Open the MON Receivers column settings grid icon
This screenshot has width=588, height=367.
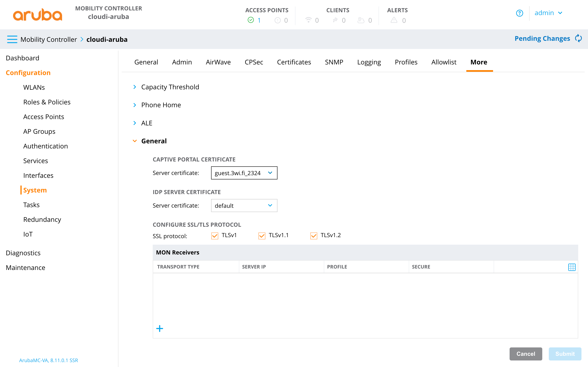(572, 267)
